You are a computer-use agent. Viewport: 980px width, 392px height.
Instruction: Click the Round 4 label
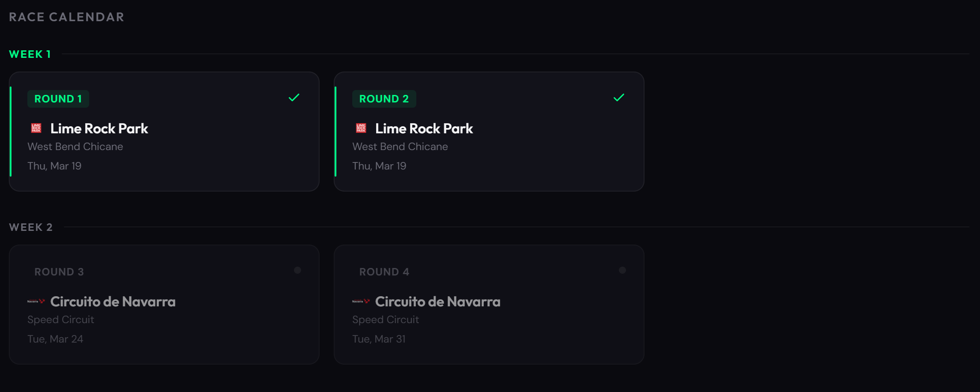[x=384, y=272]
